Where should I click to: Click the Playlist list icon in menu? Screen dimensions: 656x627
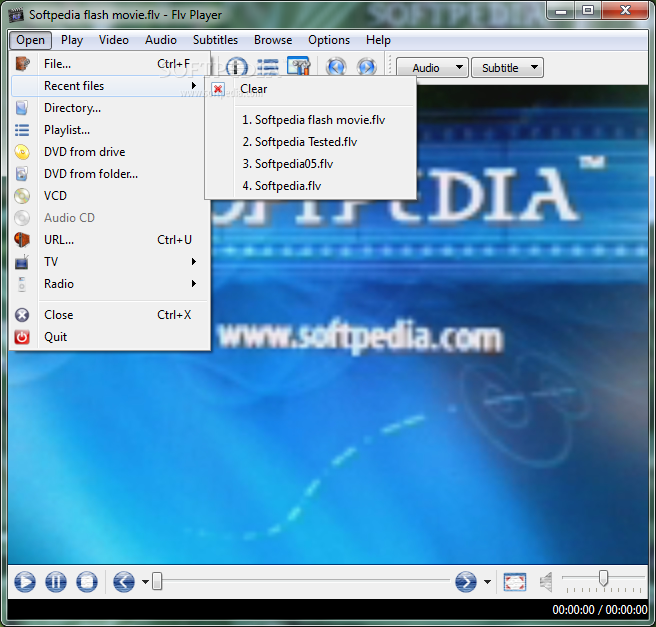(x=22, y=130)
